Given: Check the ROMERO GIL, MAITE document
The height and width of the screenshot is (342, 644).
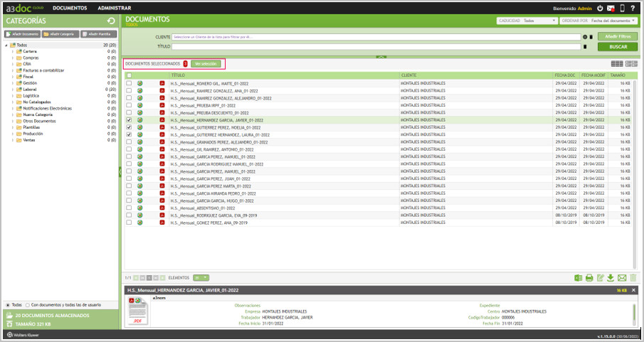Looking at the screenshot, I should 129,83.
